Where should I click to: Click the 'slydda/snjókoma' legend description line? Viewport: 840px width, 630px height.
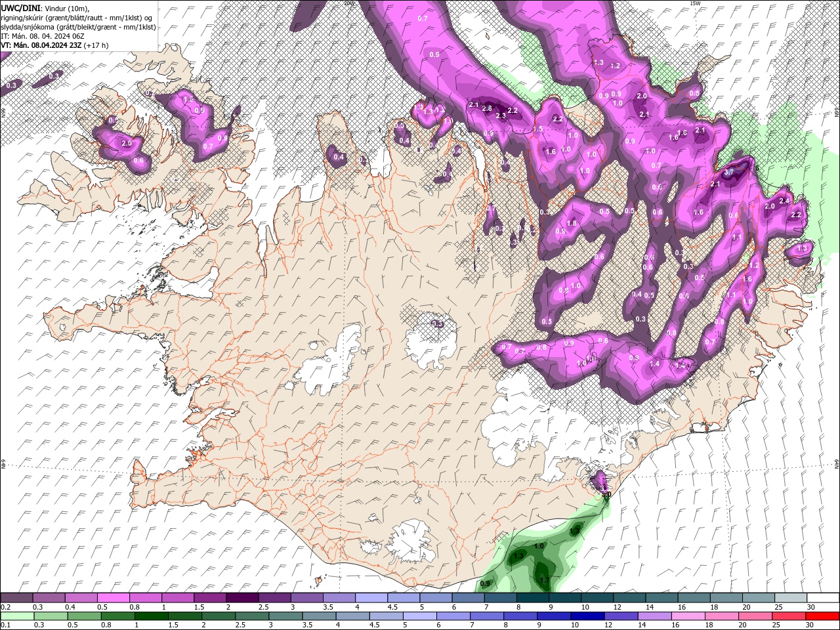tap(78, 27)
